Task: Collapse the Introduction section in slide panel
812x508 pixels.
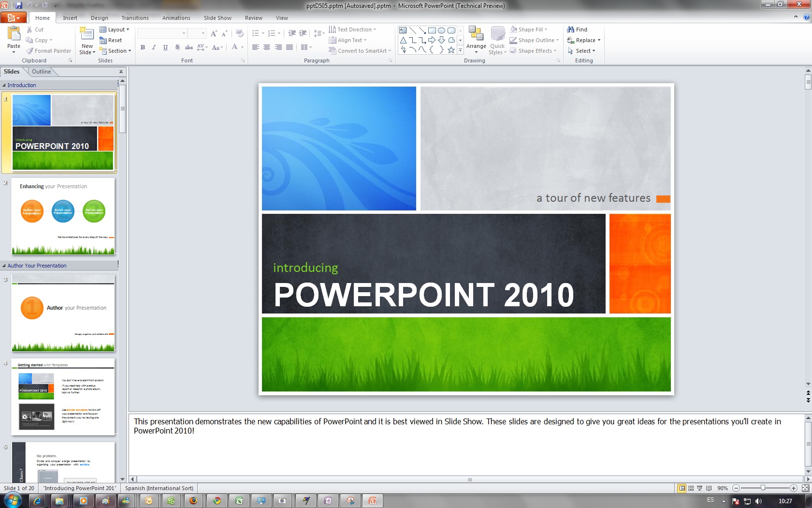Action: pos(4,85)
